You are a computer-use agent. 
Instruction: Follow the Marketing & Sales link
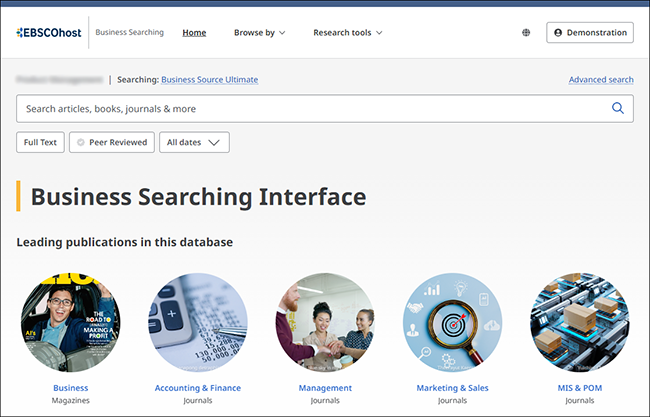coord(452,388)
